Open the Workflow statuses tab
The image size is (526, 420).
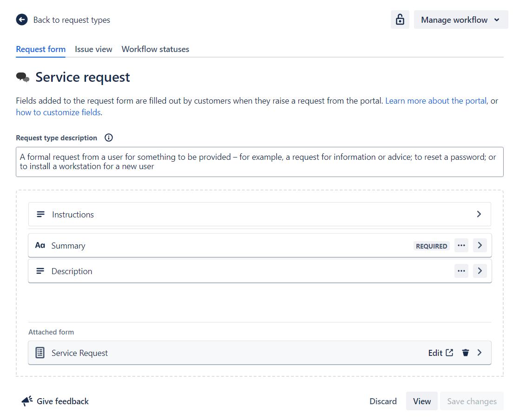[x=155, y=49]
